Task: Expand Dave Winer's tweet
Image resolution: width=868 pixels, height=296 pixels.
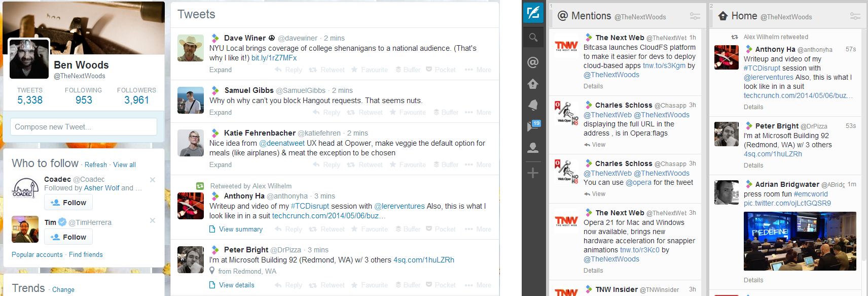Action: click(221, 70)
